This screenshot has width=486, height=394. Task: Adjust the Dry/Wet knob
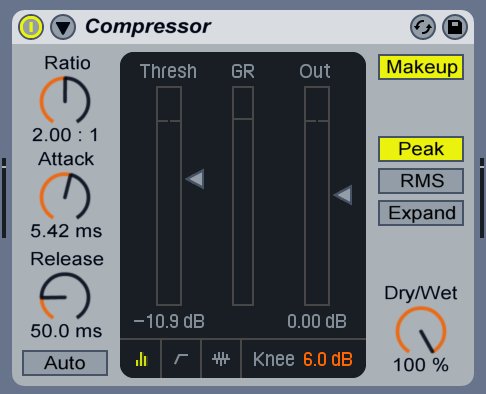click(x=421, y=330)
